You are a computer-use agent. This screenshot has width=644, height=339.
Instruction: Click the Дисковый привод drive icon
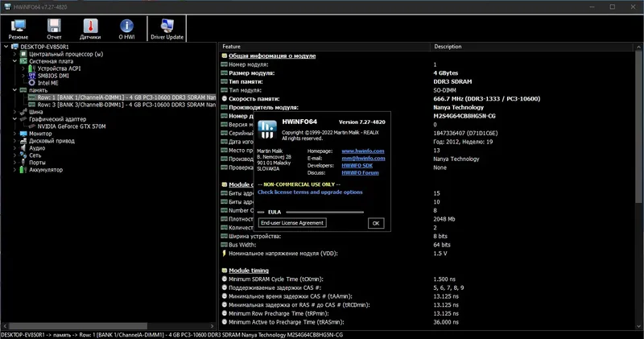point(23,141)
